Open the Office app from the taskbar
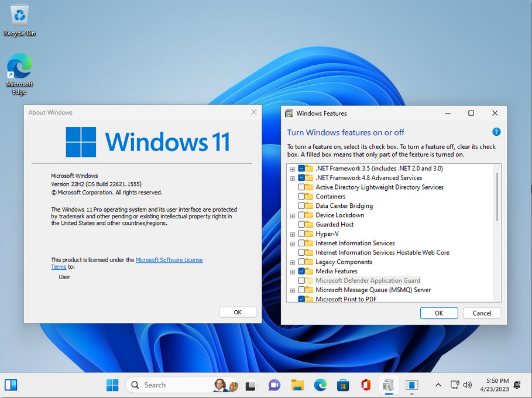The height and width of the screenshot is (398, 532). (x=366, y=385)
